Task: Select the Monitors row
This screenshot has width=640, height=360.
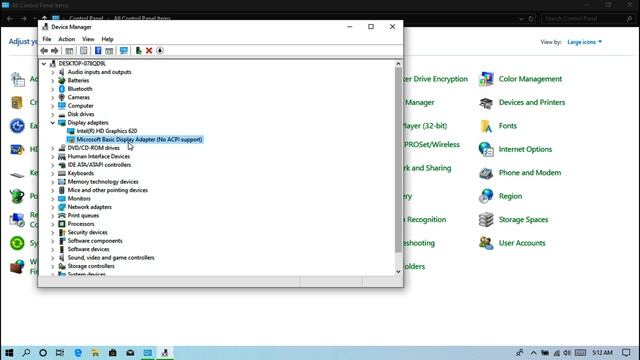Action: click(79, 199)
